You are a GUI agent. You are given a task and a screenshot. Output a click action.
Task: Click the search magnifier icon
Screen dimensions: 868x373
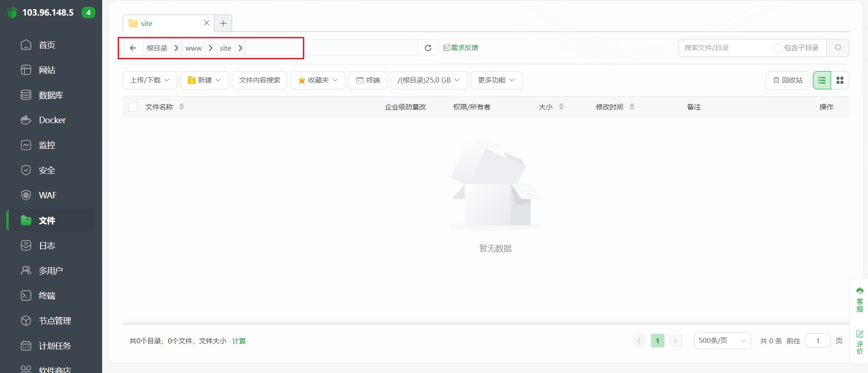(x=837, y=47)
